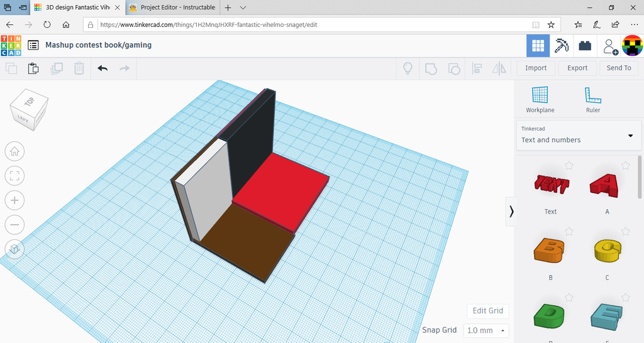
Task: Select the Workplane tool
Action: pos(540,100)
